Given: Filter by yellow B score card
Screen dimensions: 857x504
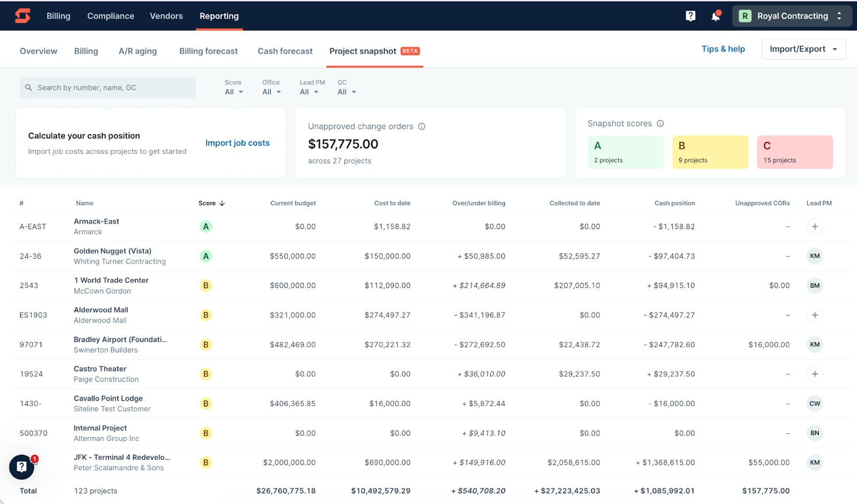Looking at the screenshot, I should click(x=710, y=152).
